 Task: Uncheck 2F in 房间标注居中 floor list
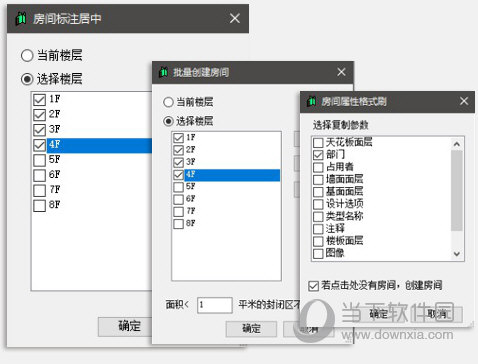39,115
